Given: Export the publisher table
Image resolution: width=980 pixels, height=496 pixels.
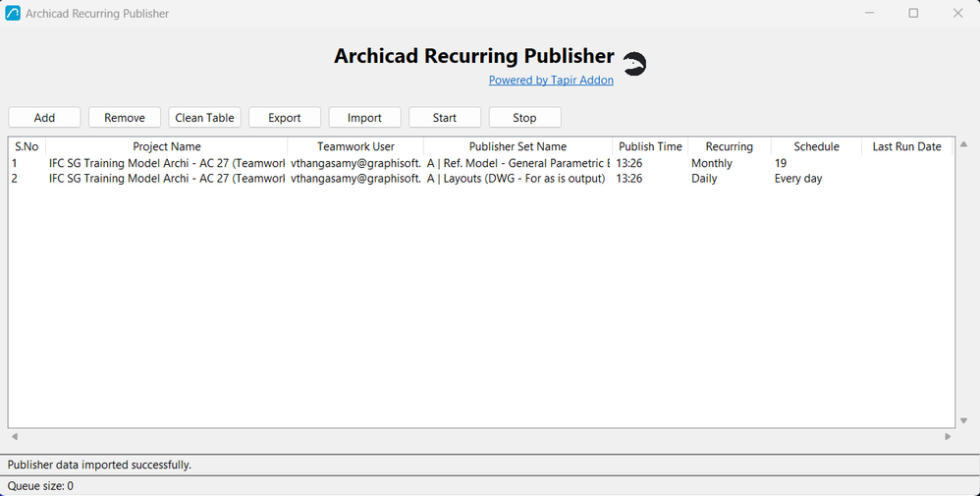Looking at the screenshot, I should point(285,118).
